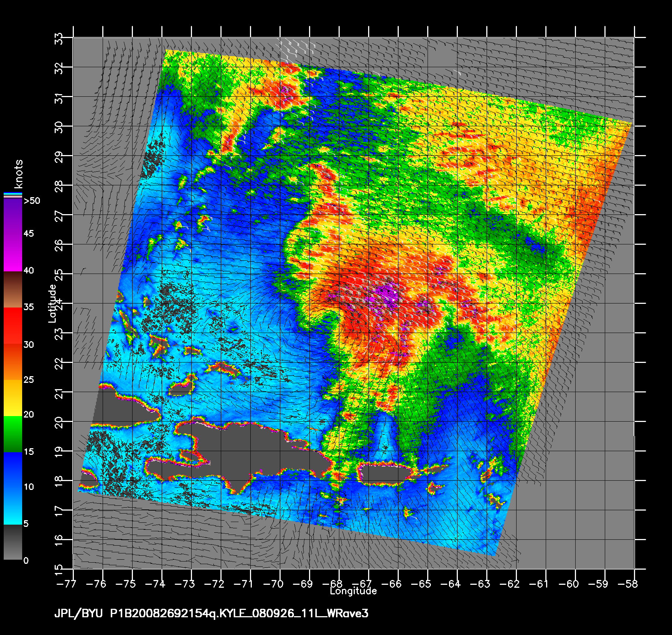Click the file name 'P1B20082692154q.KYLE_080926_11L_WRave3'
672x635 pixels.
(239, 614)
